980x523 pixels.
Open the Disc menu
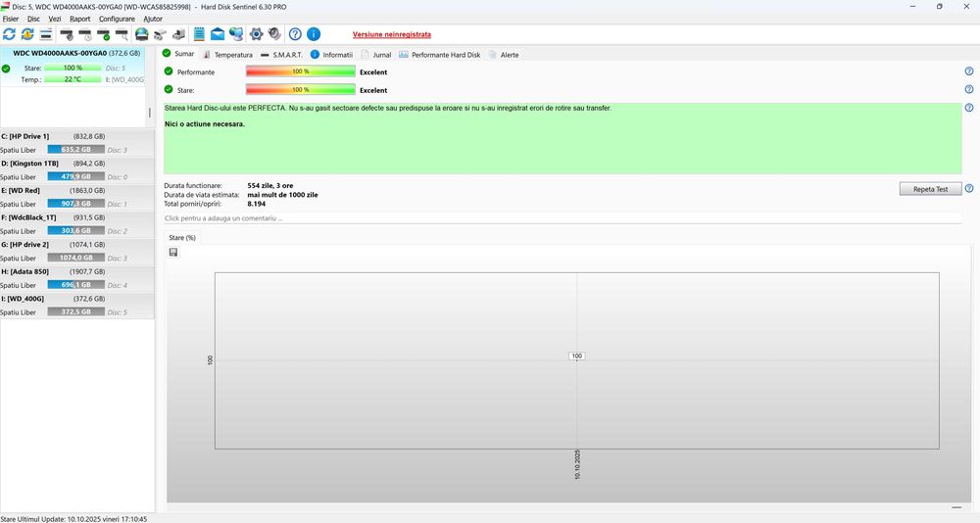point(33,19)
